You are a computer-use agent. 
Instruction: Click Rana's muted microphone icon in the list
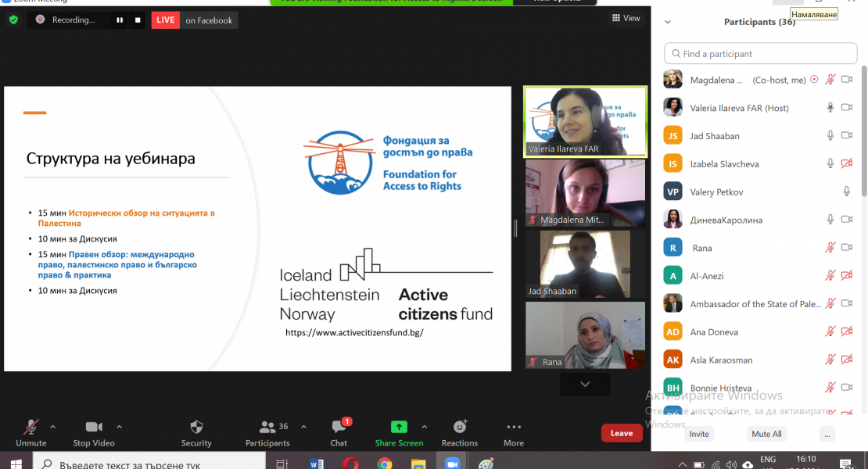(830, 247)
